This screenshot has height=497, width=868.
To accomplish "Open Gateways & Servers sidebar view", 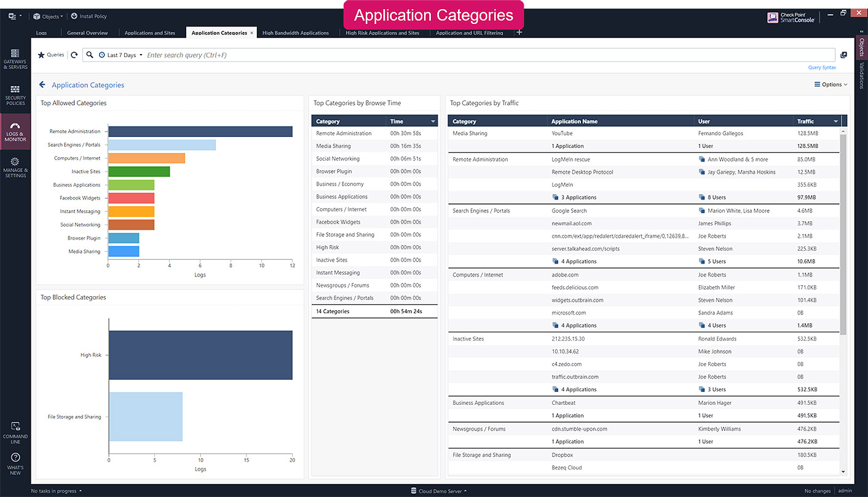I will point(15,59).
